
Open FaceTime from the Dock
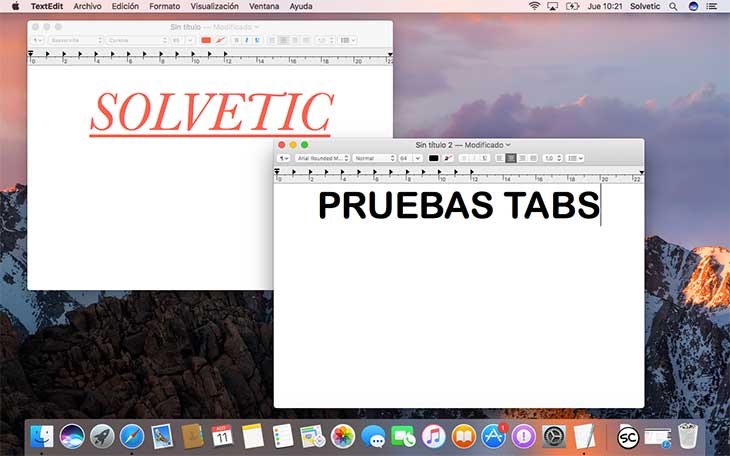(403, 436)
